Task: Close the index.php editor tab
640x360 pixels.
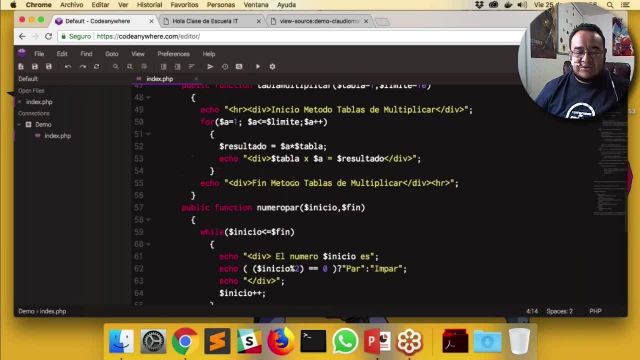Action: [x=196, y=79]
